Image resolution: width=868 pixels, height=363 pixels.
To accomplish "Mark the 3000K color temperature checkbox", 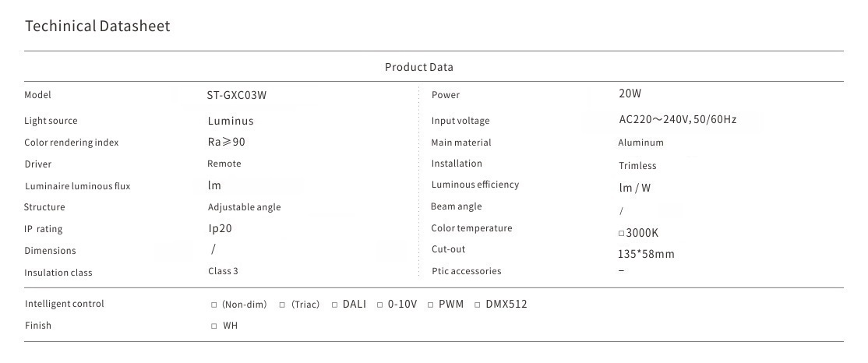I will point(621,233).
